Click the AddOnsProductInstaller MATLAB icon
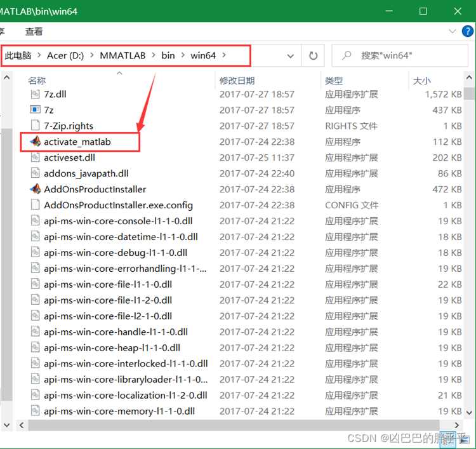 coord(35,189)
